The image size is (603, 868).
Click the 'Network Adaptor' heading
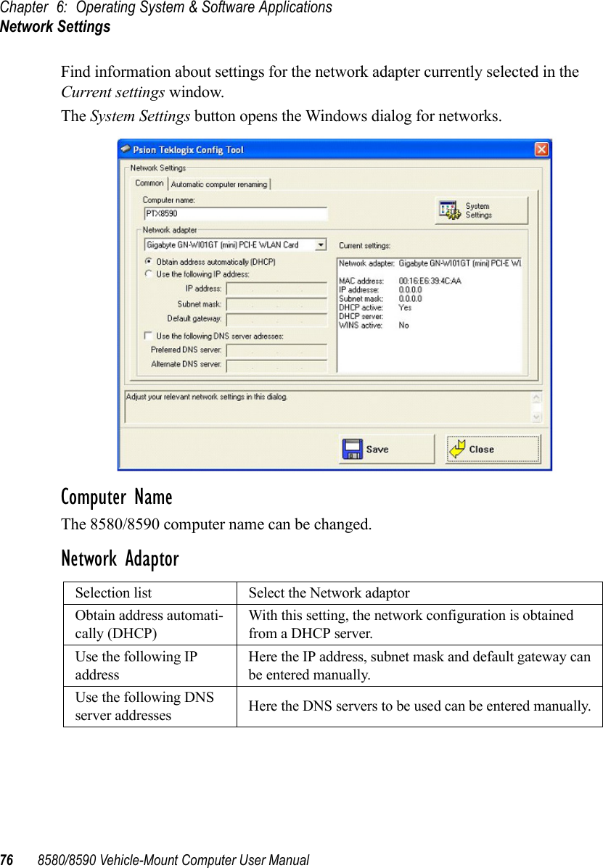120,558
